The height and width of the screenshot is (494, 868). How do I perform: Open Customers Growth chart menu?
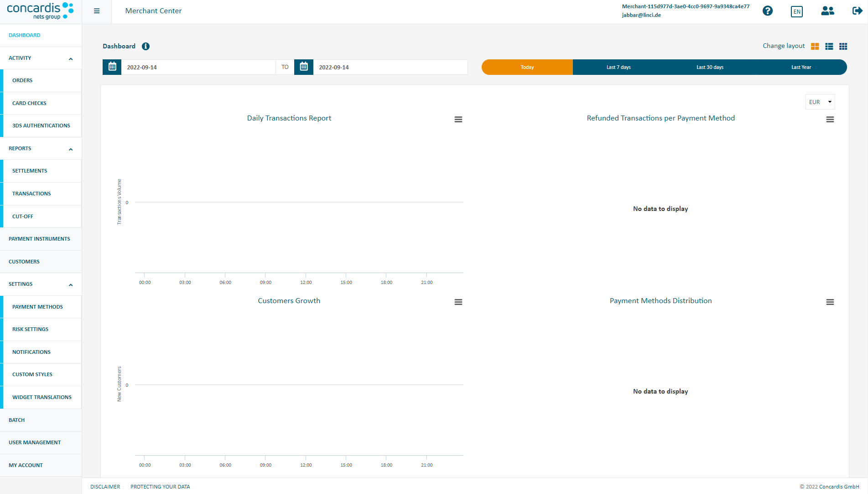coord(458,302)
